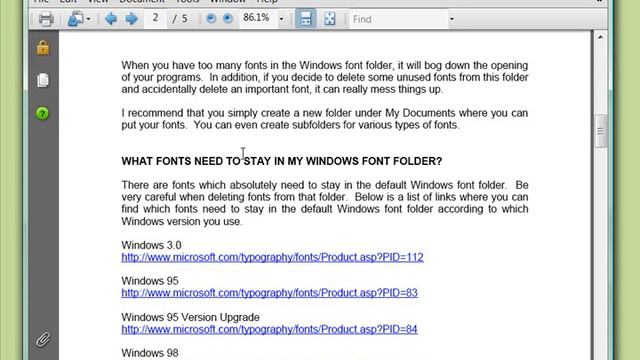Click the green question mark help icon

tap(42, 113)
